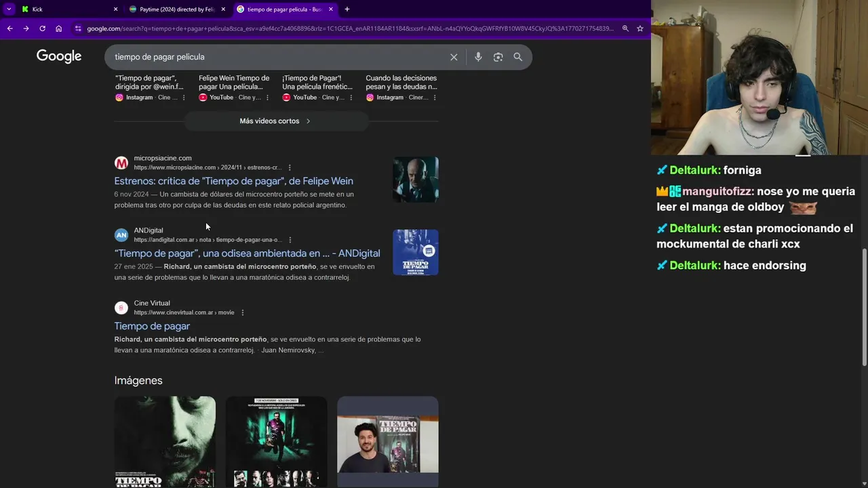Go to Google home via logo
The image size is (868, 488).
coord(59,56)
